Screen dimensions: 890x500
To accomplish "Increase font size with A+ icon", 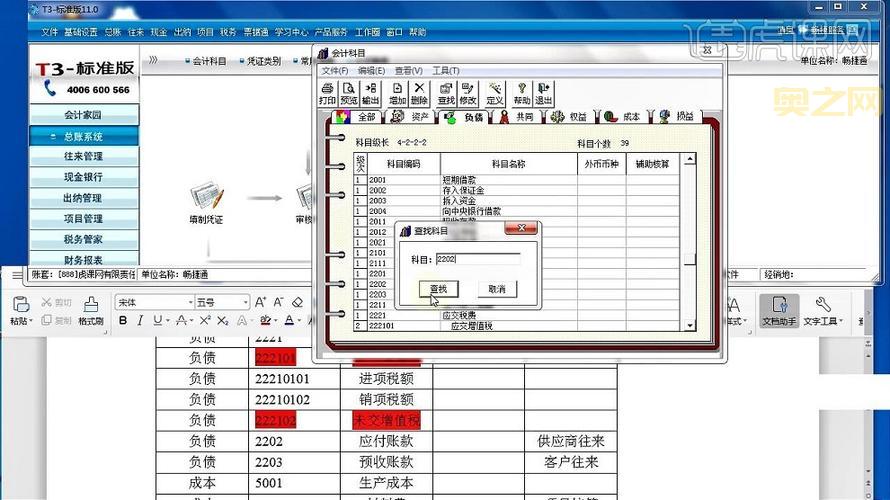I will click(260, 302).
